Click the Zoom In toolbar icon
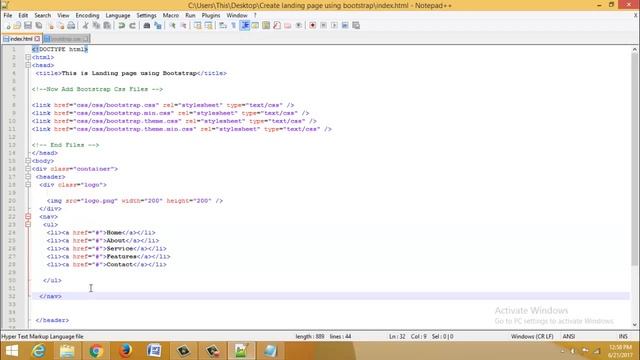Screen dimensions: 640x360 [172, 25]
